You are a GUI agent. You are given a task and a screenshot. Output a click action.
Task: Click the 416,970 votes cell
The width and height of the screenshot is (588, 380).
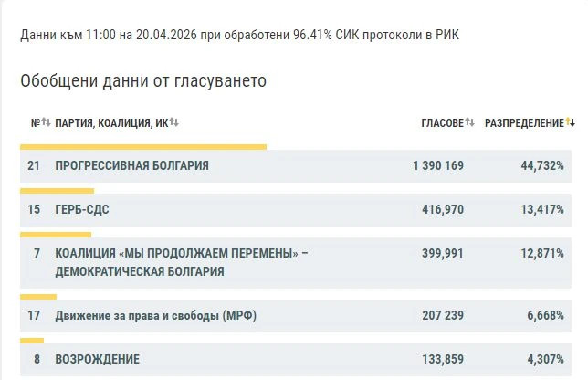click(x=442, y=209)
